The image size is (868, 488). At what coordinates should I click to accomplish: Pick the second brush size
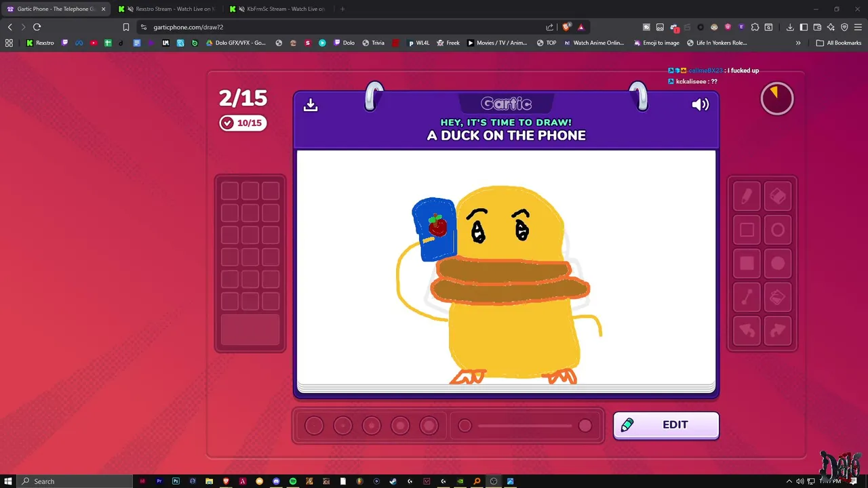342,426
